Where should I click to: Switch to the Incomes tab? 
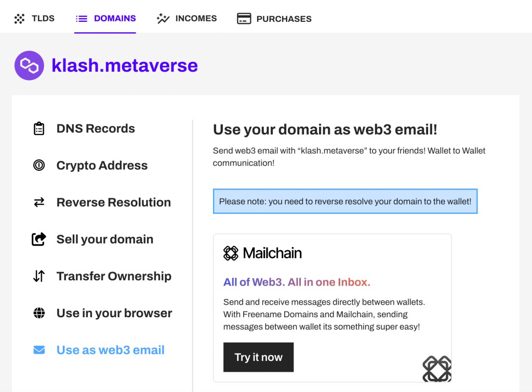tap(196, 19)
